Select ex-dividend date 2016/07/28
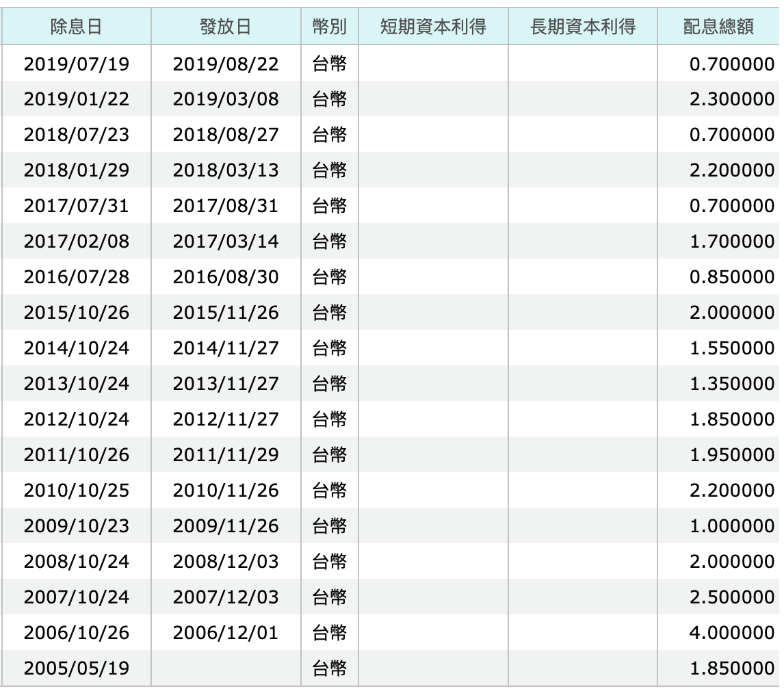Screen dimensions: 784x691 (77, 276)
